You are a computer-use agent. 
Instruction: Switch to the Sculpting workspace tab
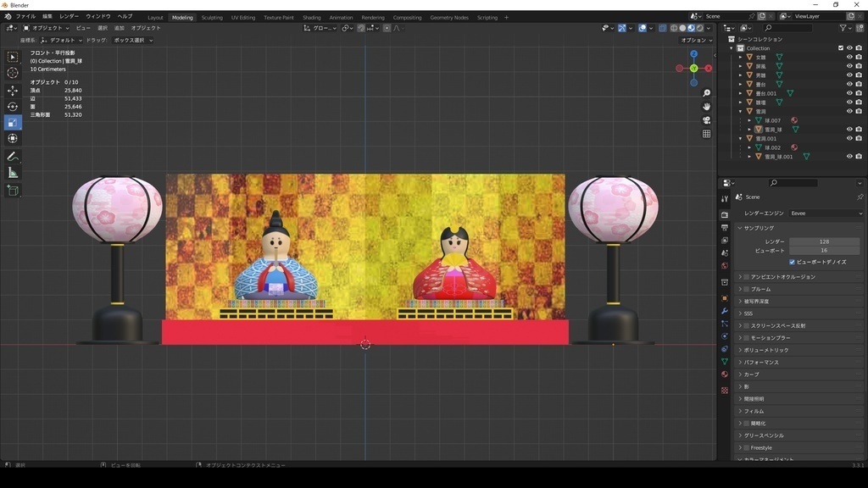click(210, 17)
